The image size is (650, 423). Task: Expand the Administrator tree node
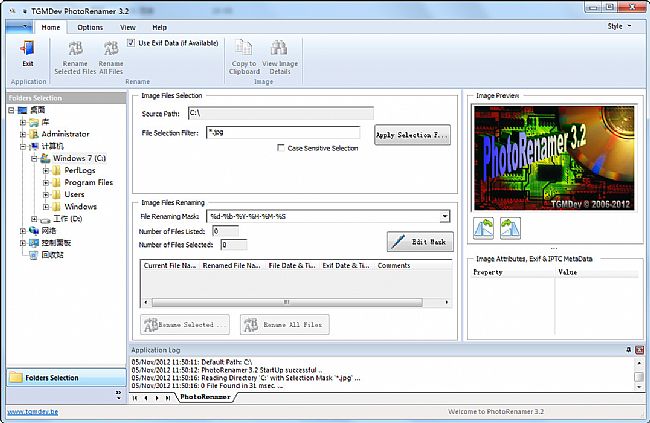(23, 134)
